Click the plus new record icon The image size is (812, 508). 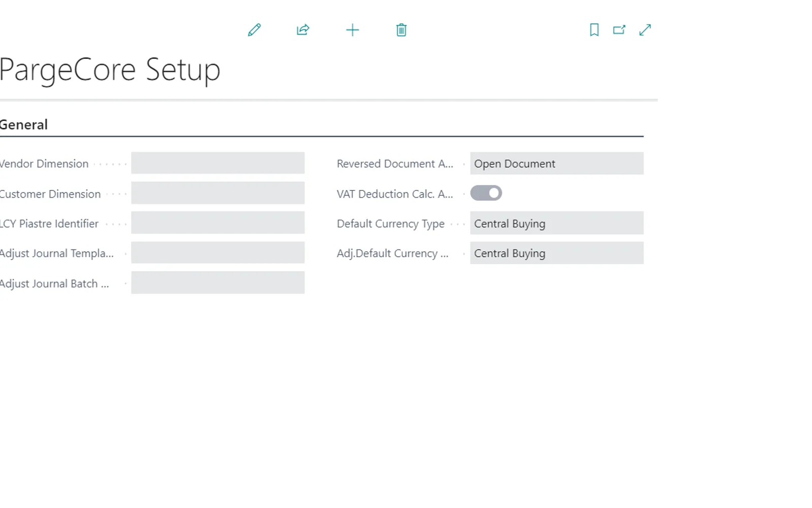pos(352,30)
